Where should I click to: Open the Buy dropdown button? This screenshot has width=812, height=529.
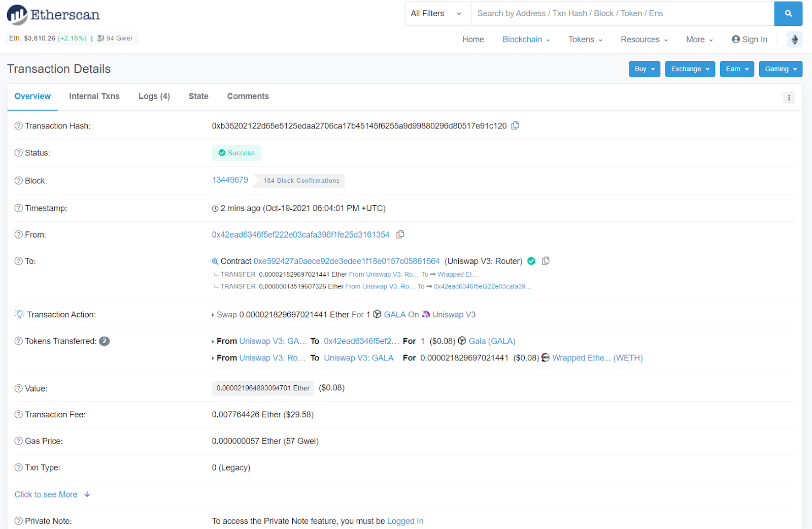click(x=645, y=69)
